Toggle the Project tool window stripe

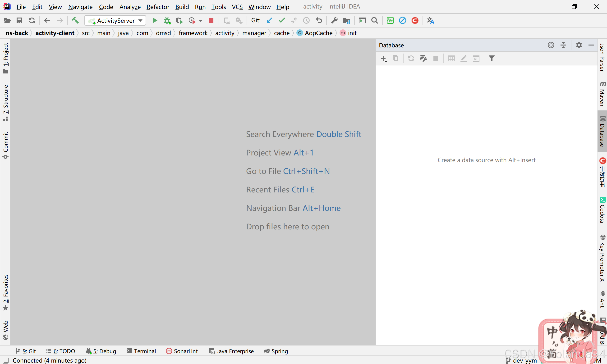coord(5,58)
